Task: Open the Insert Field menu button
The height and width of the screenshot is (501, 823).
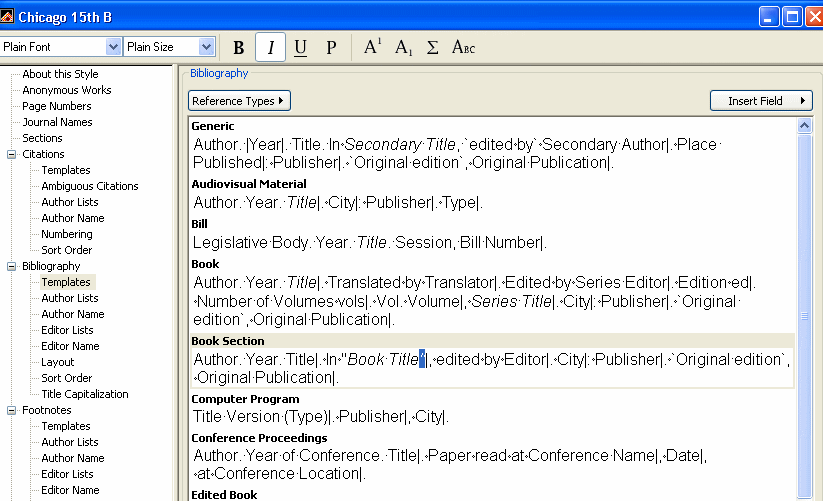Action: [x=761, y=101]
